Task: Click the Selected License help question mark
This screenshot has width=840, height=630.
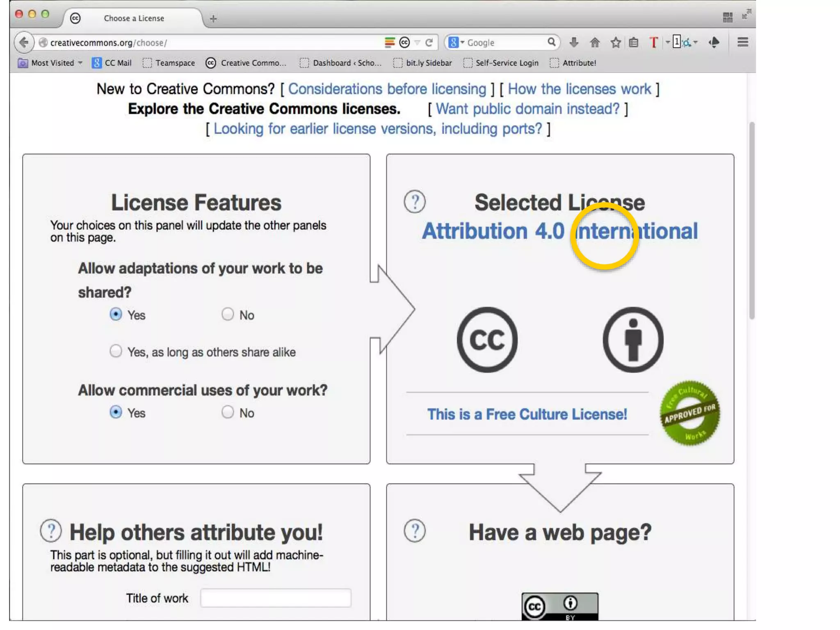Action: [415, 202]
